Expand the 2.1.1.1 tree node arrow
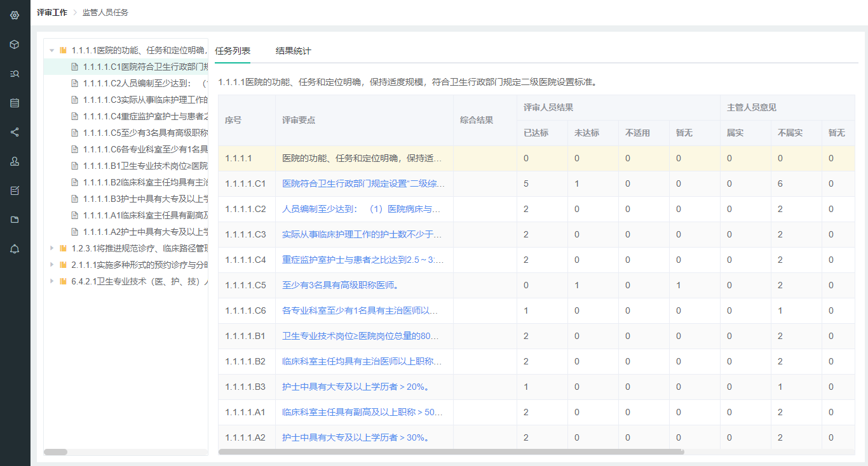Image resolution: width=868 pixels, height=466 pixels. coord(51,265)
